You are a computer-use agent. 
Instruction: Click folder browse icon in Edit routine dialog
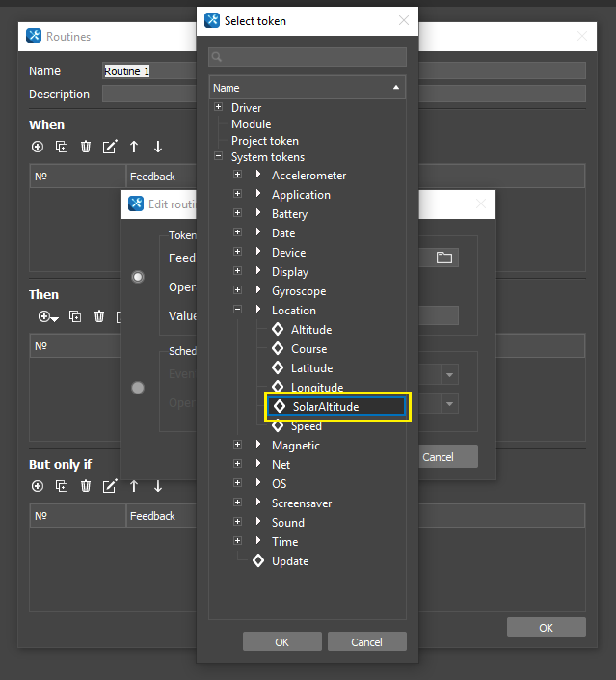pyautogui.click(x=443, y=258)
